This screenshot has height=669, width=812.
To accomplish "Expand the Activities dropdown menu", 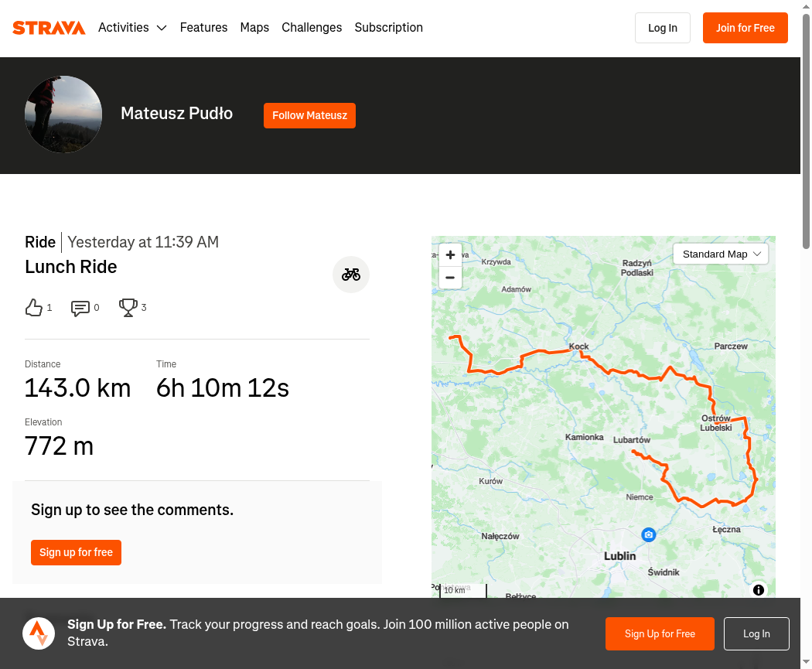I will 132,27.
